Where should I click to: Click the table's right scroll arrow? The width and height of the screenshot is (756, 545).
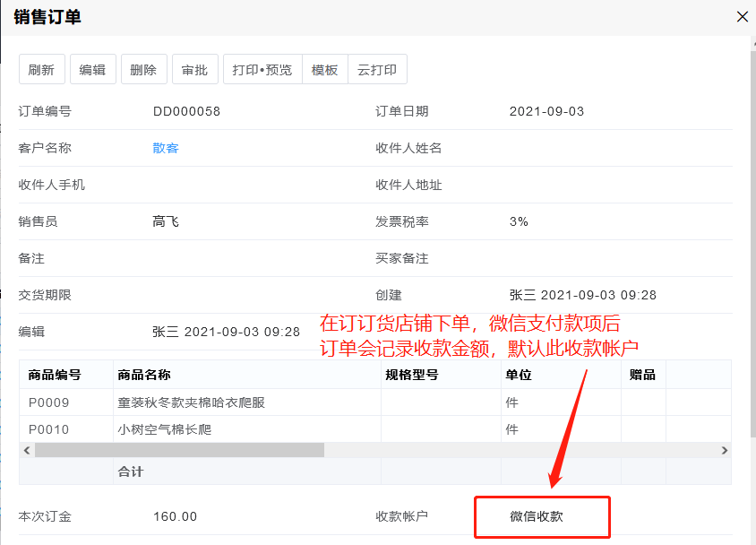(725, 450)
